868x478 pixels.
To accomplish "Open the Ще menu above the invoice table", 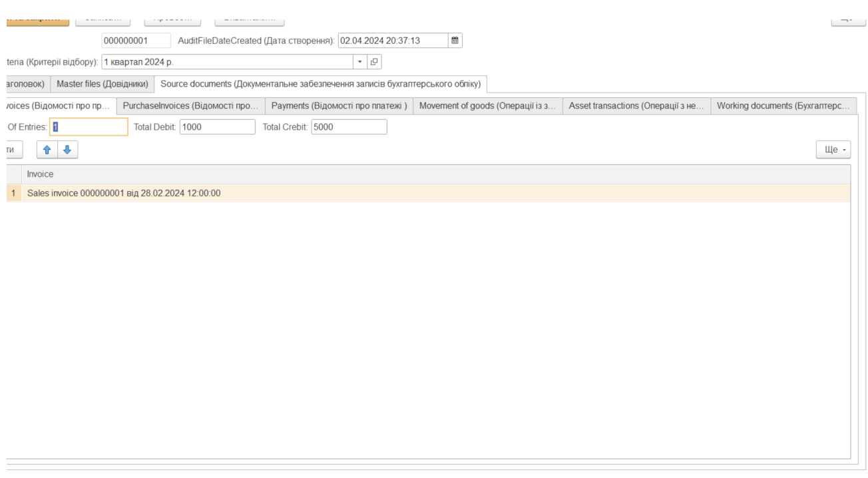I will (x=833, y=150).
